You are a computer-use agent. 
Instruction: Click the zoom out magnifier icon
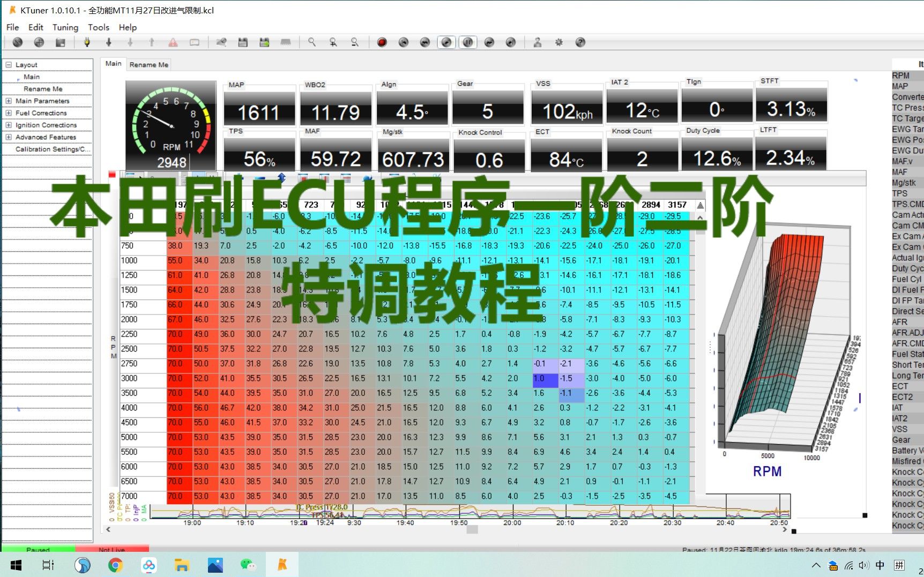355,42
